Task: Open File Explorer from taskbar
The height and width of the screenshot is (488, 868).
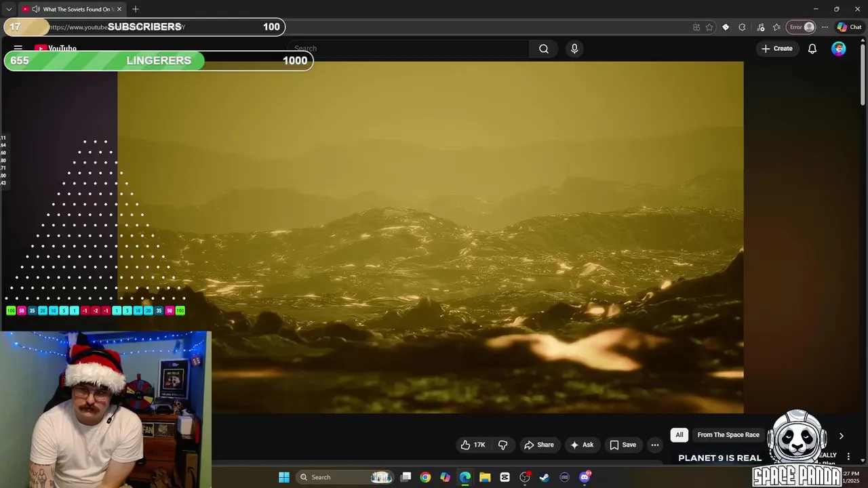Action: coord(485,477)
